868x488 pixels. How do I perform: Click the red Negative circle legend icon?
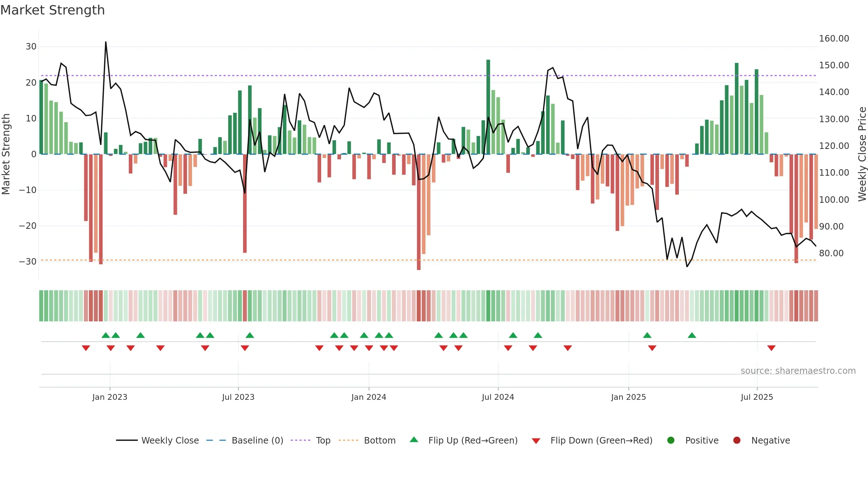click(737, 440)
